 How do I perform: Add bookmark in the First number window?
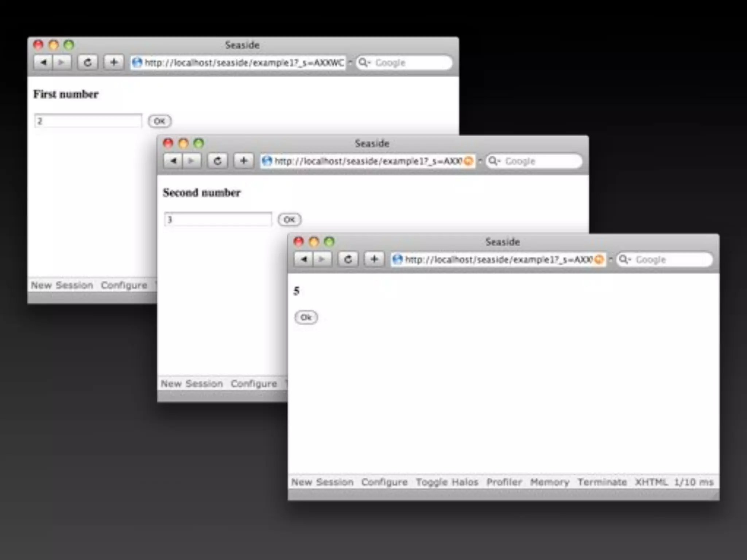114,62
